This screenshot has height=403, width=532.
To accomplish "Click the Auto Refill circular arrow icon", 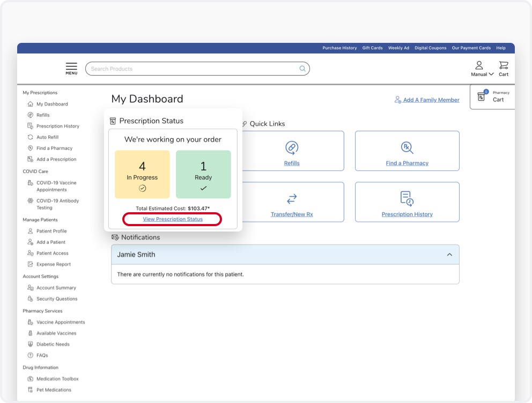I will click(x=30, y=137).
